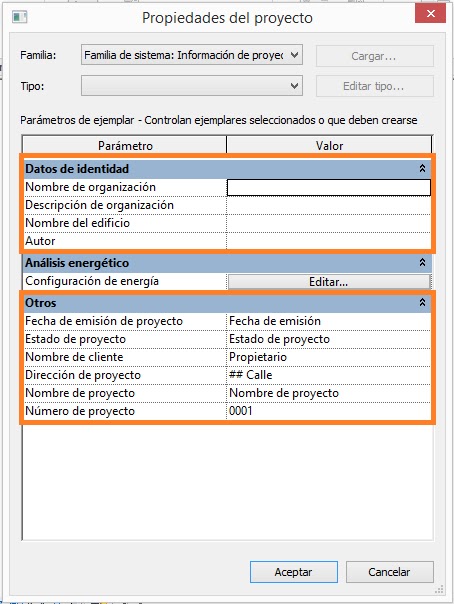Select the Nombre de cliente parameter label
This screenshot has height=604, width=454.
pyautogui.click(x=74, y=357)
